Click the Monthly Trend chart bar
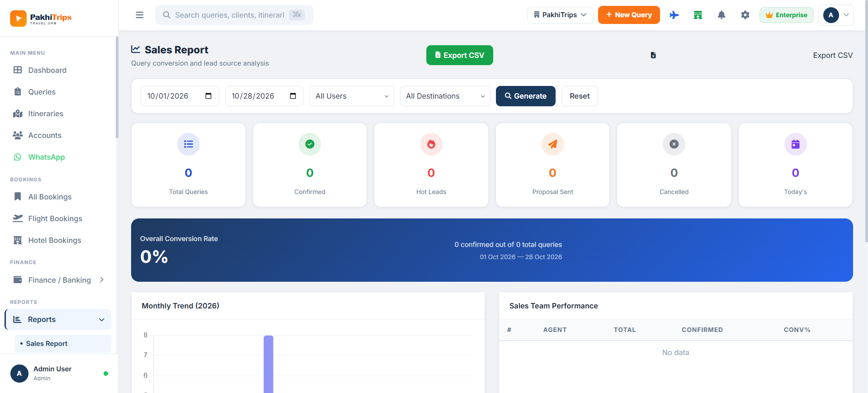The height and width of the screenshot is (393, 868). pos(269,364)
